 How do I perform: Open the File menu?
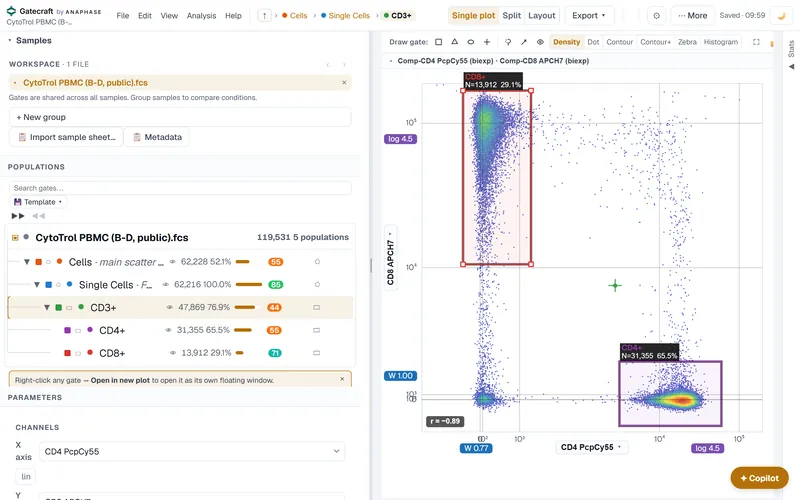[x=122, y=16]
